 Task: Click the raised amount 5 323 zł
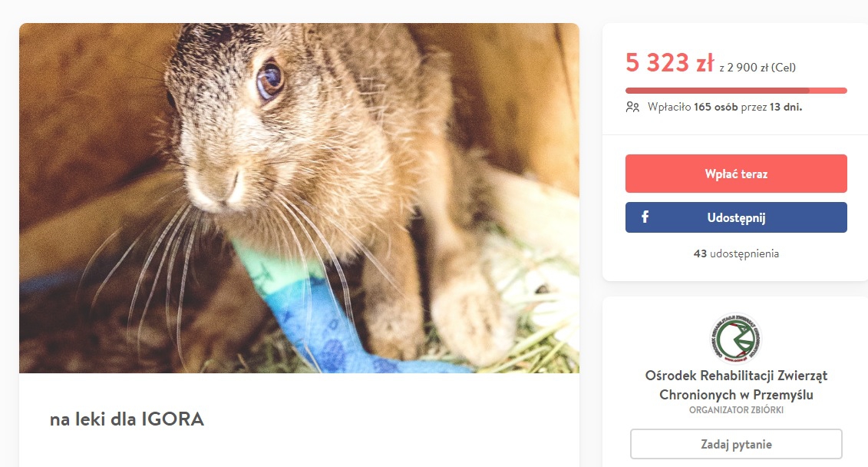(669, 64)
